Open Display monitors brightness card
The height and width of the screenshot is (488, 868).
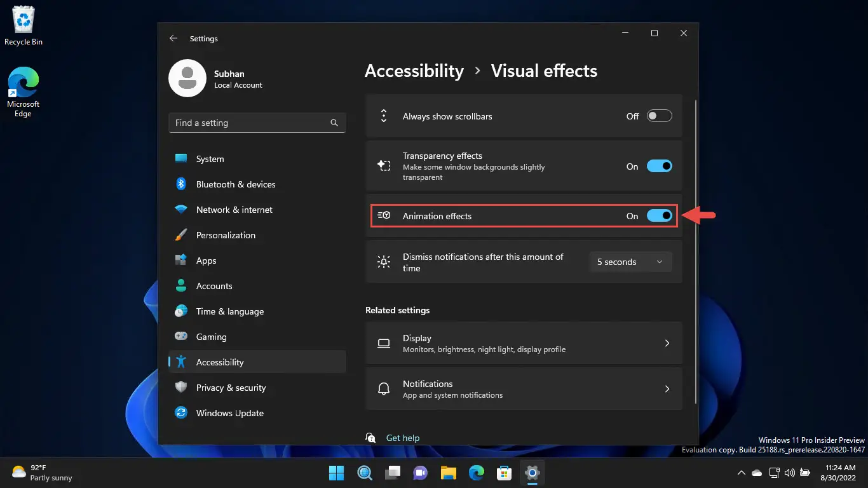coord(524,343)
